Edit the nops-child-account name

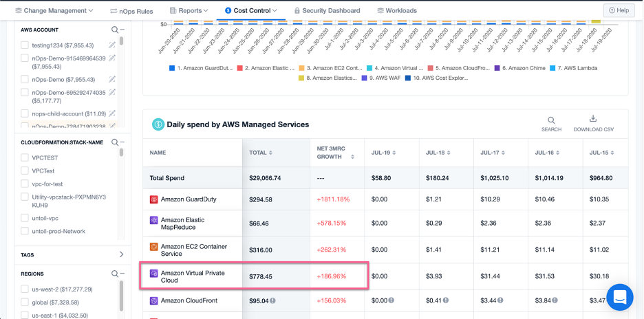click(x=111, y=113)
